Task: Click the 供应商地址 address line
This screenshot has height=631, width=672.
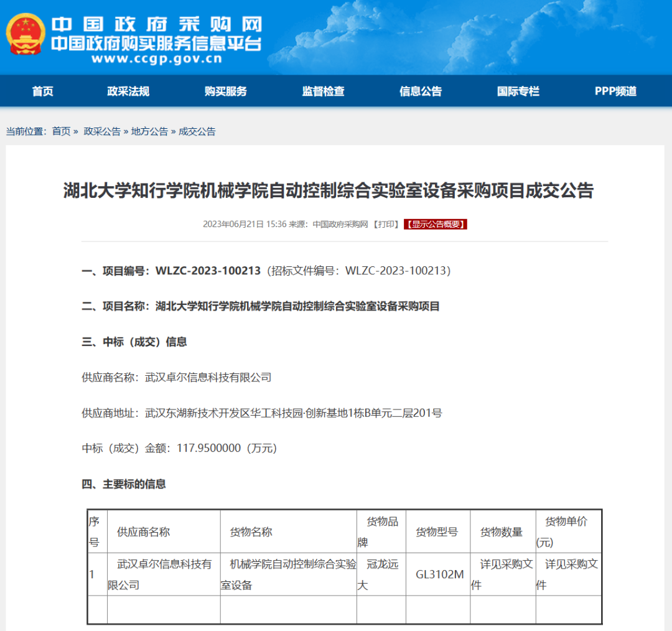Action: pos(262,413)
